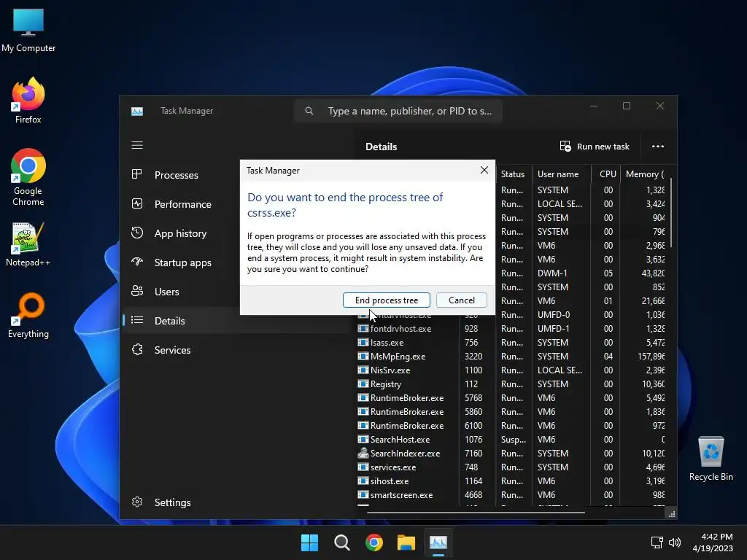Open the App history page
The image size is (747, 560).
coord(180,233)
